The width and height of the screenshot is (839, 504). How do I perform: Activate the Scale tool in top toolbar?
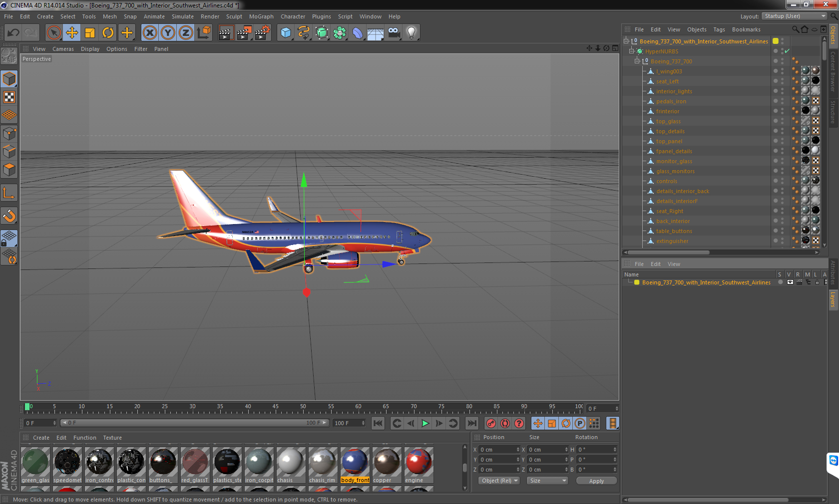90,33
